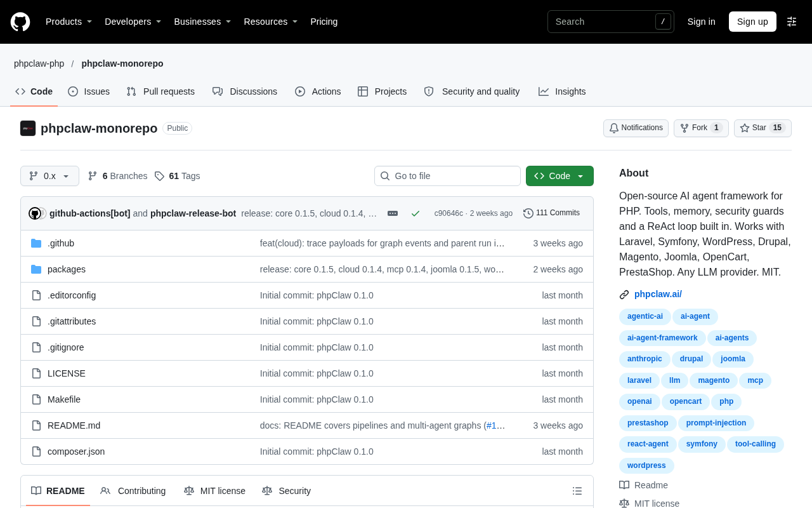Open the Readme book link in About

tap(644, 485)
